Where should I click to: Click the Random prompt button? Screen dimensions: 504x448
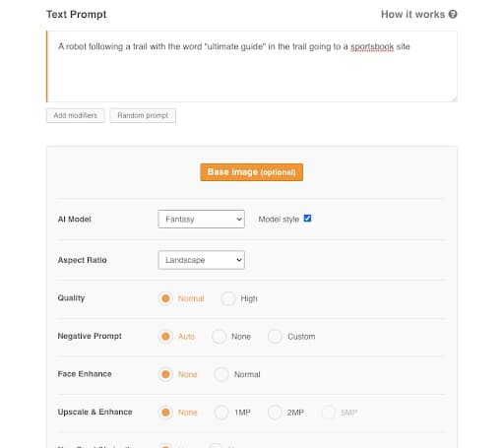[x=143, y=115]
